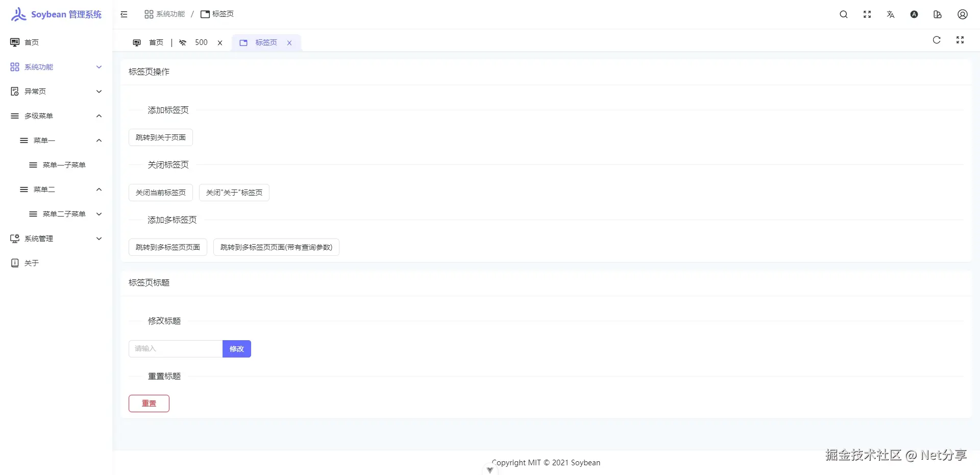Click the 关闭当前标签页 button

[x=161, y=193]
